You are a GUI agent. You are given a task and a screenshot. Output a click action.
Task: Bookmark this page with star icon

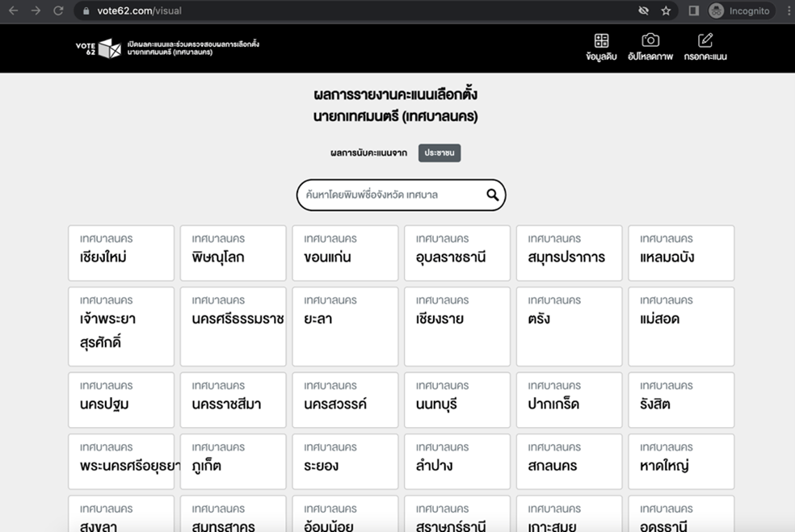pos(666,10)
